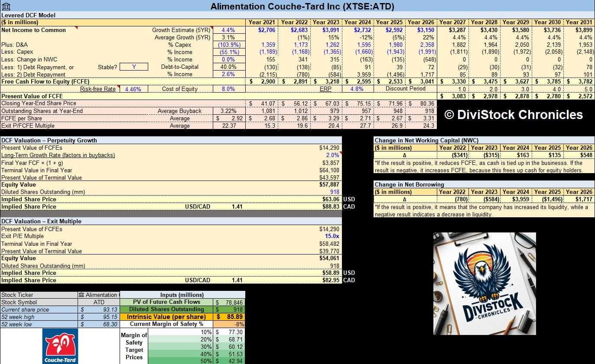This screenshot has width=595, height=364.
Task: Select the closing share price 80.36
Action: pos(426,103)
